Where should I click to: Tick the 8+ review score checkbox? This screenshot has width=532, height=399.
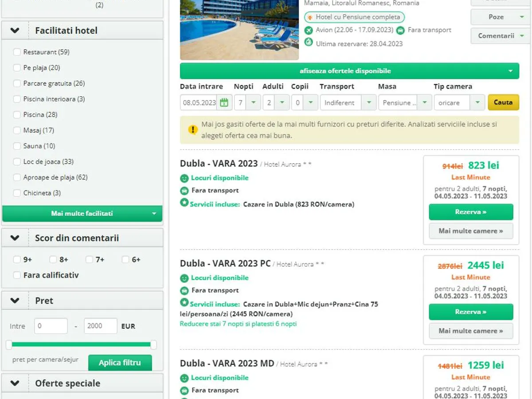pos(53,260)
